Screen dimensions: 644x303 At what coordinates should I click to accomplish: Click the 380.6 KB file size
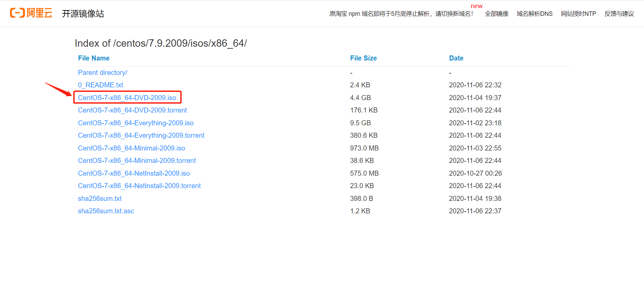[x=364, y=135]
